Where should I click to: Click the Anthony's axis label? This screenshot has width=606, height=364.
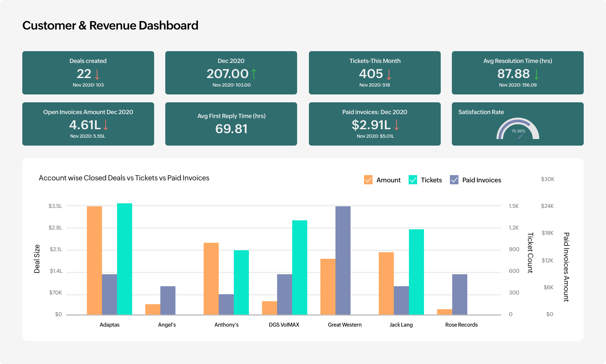226,325
